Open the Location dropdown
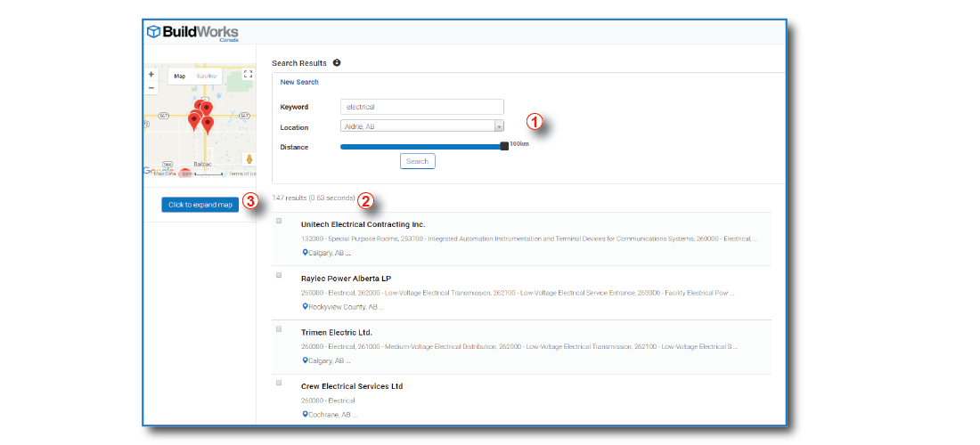Viewport: 980px width, 445px height. (x=422, y=126)
